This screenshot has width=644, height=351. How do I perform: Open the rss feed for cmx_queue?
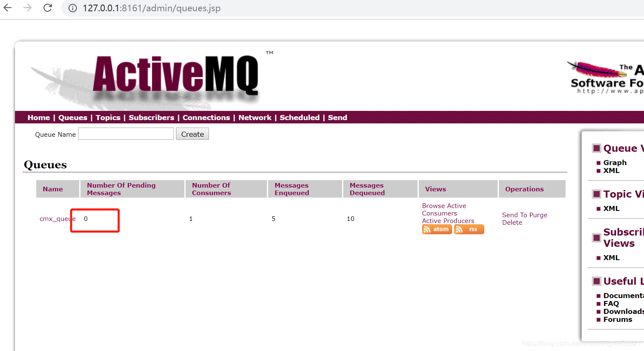point(469,229)
